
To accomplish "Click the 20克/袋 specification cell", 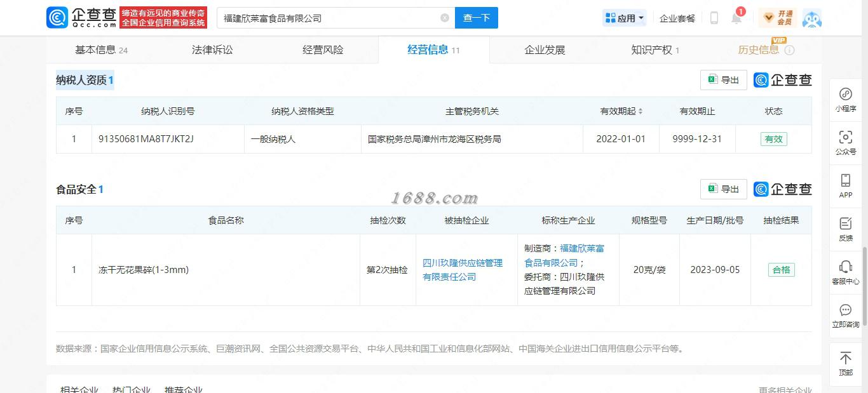I will pos(649,270).
